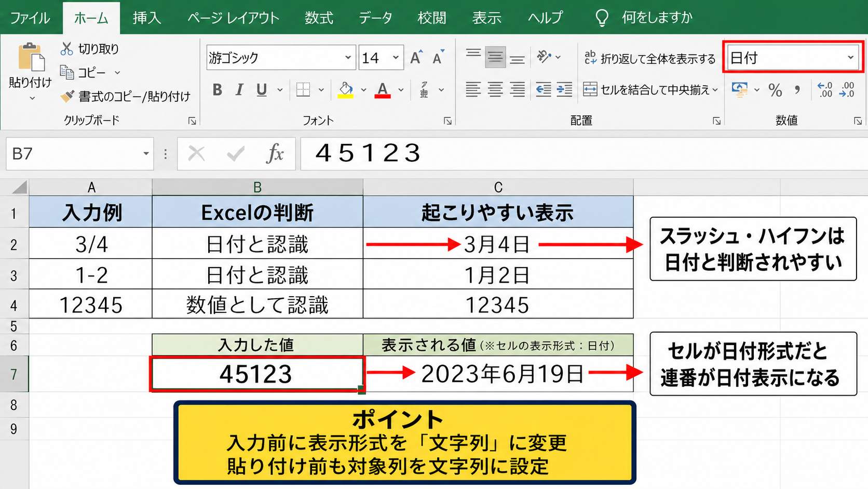Switch to the ページ レイアウト tab
Screen dimensions: 868x489
[233, 18]
